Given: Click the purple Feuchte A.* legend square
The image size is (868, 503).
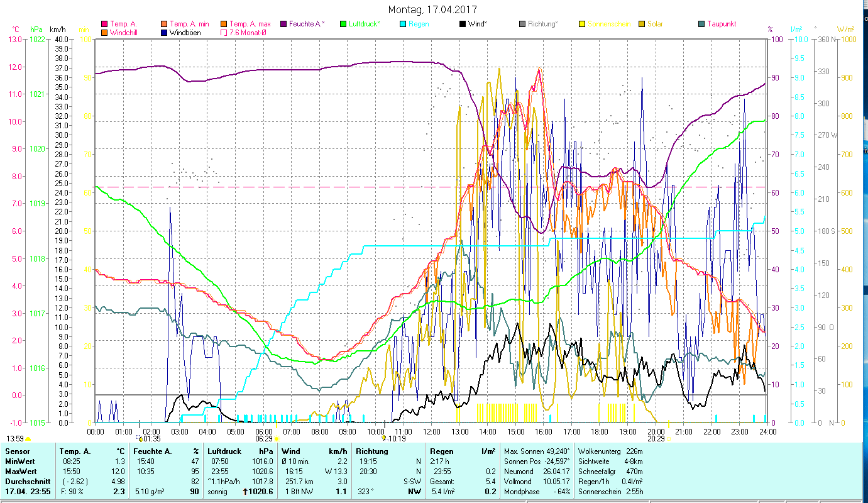Looking at the screenshot, I should tap(283, 25).
